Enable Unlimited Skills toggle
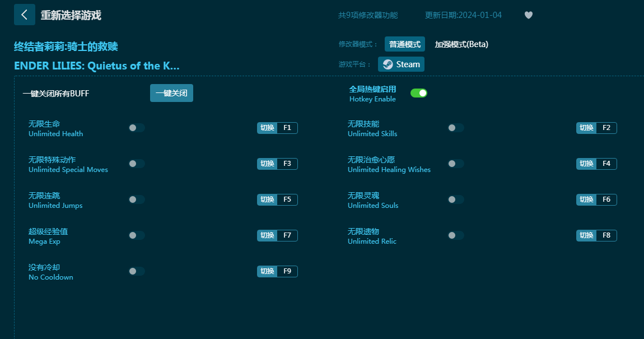 (456, 128)
